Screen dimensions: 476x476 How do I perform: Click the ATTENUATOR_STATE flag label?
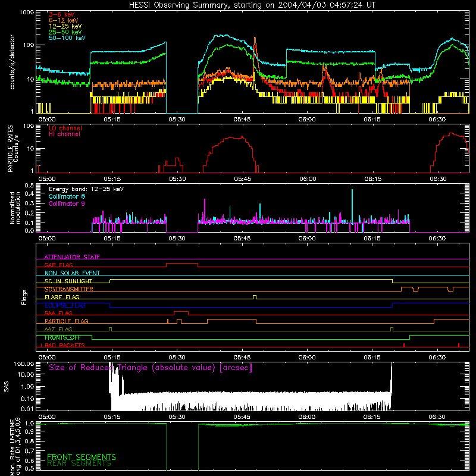(72, 257)
